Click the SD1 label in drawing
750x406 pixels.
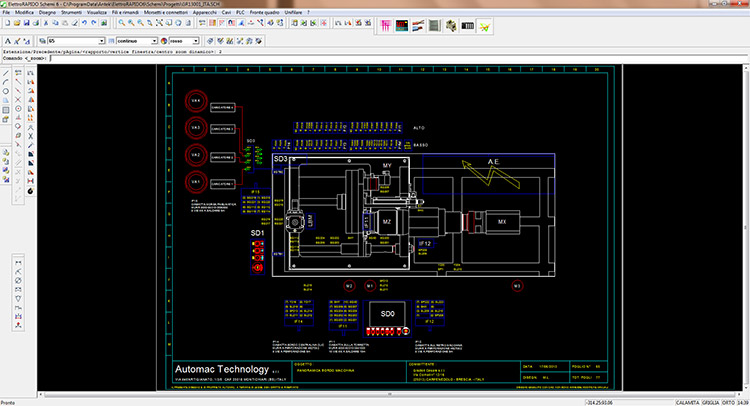click(257, 233)
